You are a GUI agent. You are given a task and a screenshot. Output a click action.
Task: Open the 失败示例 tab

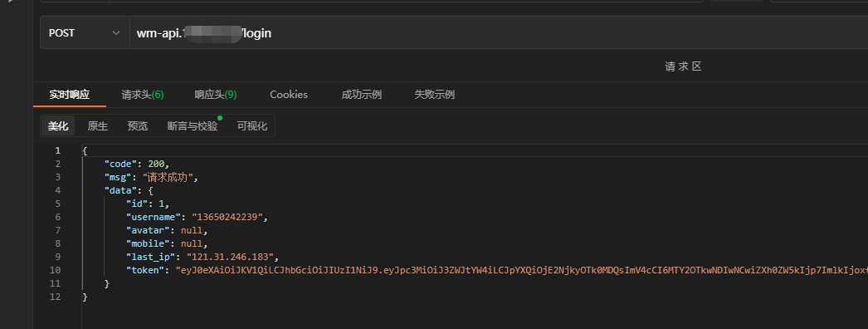coord(435,95)
